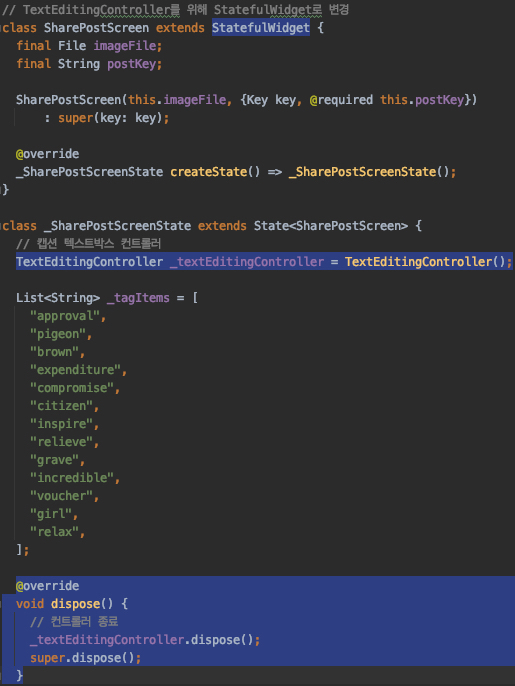Click the "expenditure" string in the list
This screenshot has width=515, height=686.
click(x=75, y=370)
